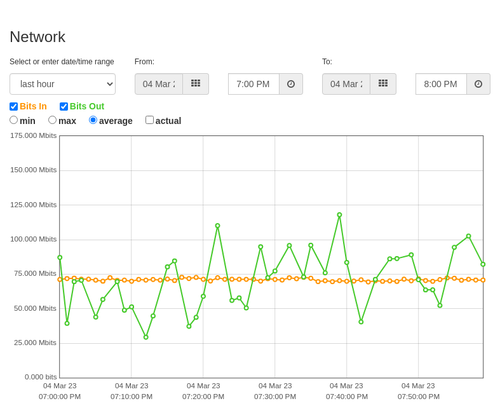The image size is (500, 403).
Task: Click the To date field '04 Mar'
Action: coord(346,84)
